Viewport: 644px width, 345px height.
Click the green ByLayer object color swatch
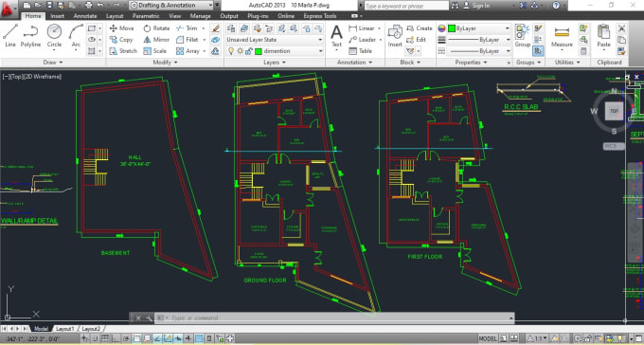click(x=452, y=28)
